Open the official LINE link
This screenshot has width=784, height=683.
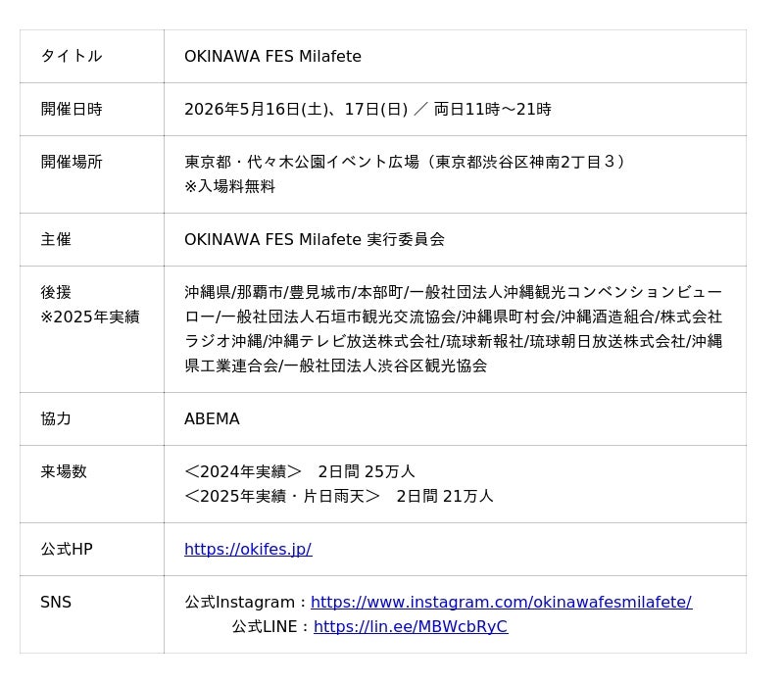click(x=411, y=626)
